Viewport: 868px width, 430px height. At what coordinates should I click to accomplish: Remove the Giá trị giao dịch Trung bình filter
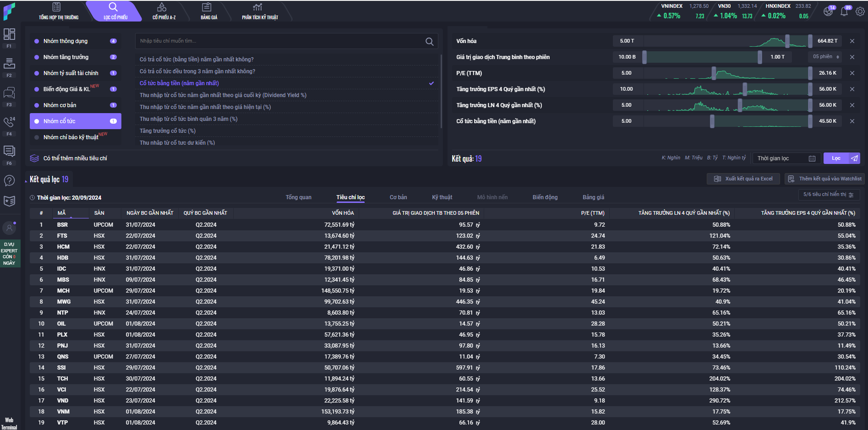pyautogui.click(x=852, y=57)
